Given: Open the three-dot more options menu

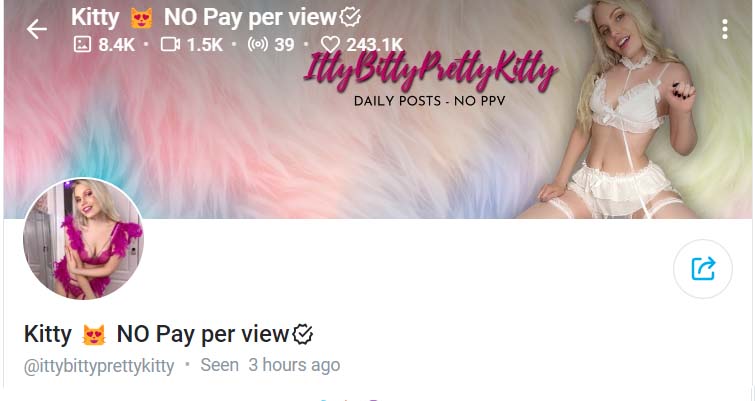Looking at the screenshot, I should [725, 30].
